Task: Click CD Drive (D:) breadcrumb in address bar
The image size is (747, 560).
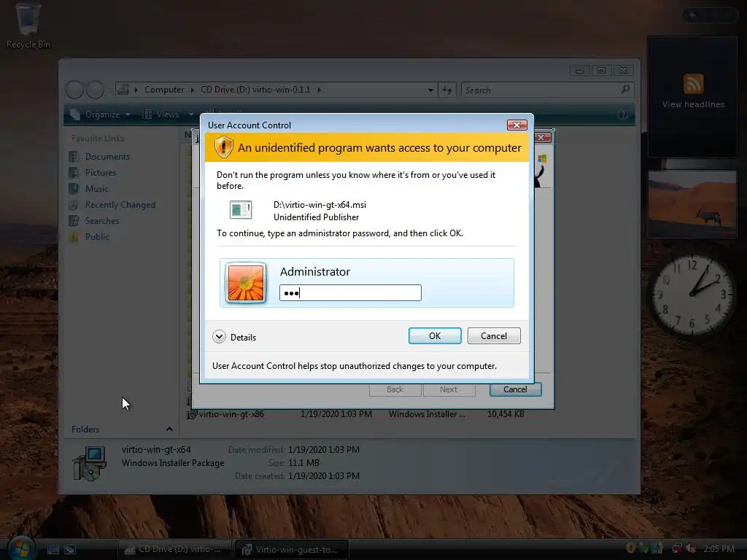Action: pos(255,90)
